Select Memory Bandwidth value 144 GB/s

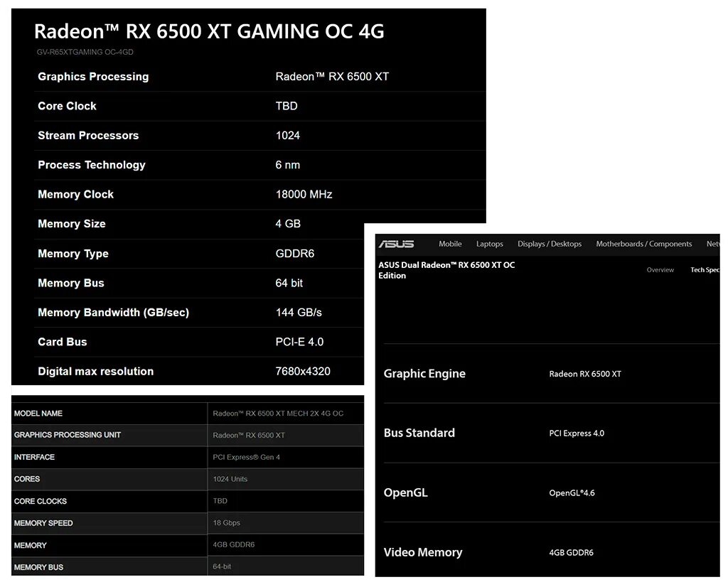[x=299, y=312]
